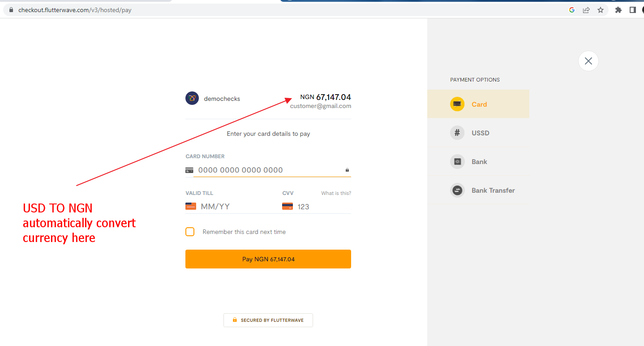
Task: Click the NGN 67,147.04 amount at top
Action: [326, 97]
